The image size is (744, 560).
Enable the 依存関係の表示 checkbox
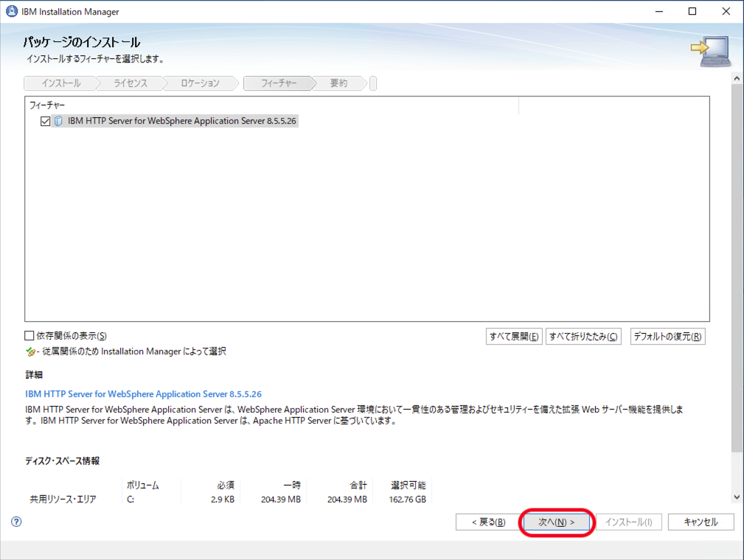coord(29,336)
